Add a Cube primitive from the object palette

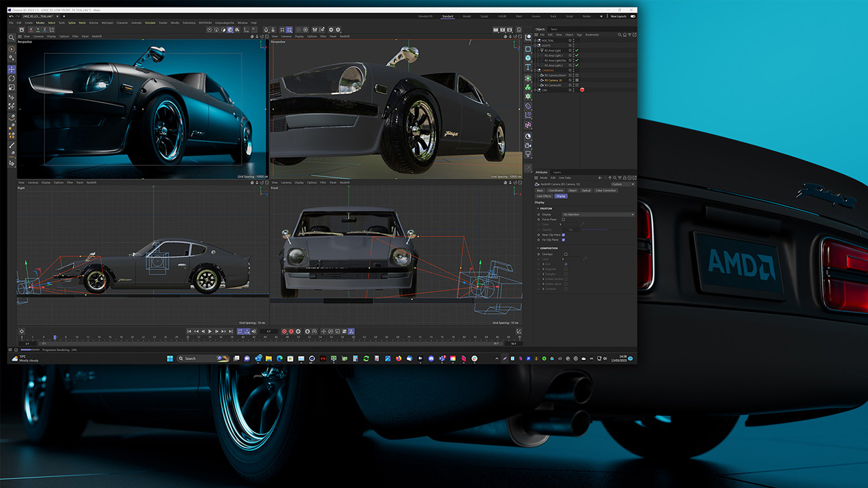(x=528, y=58)
